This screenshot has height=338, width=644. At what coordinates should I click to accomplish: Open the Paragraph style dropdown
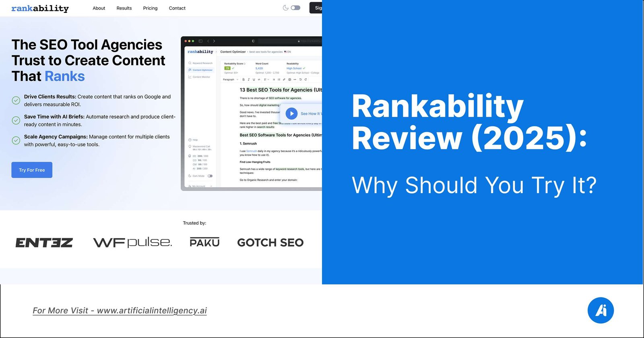tap(231, 80)
